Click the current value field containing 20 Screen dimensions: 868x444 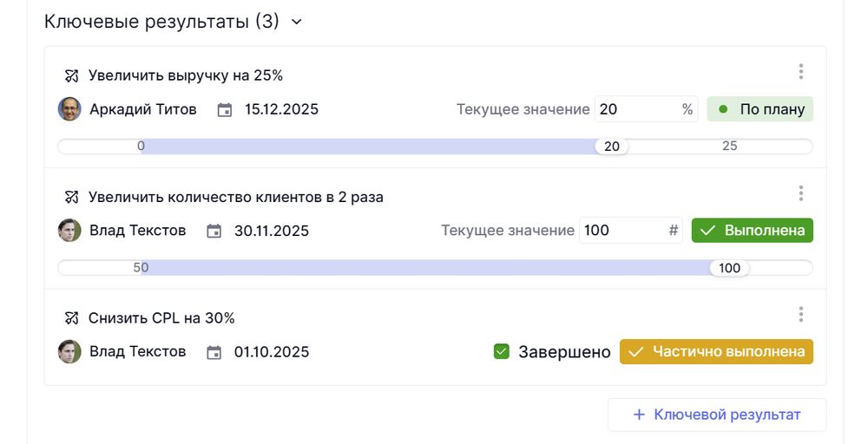click(636, 109)
